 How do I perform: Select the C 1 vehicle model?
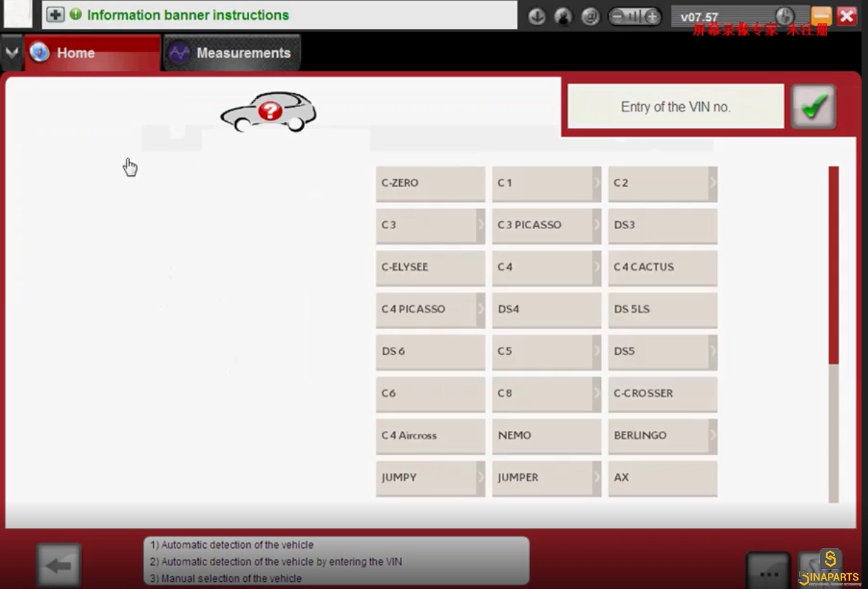click(x=546, y=183)
